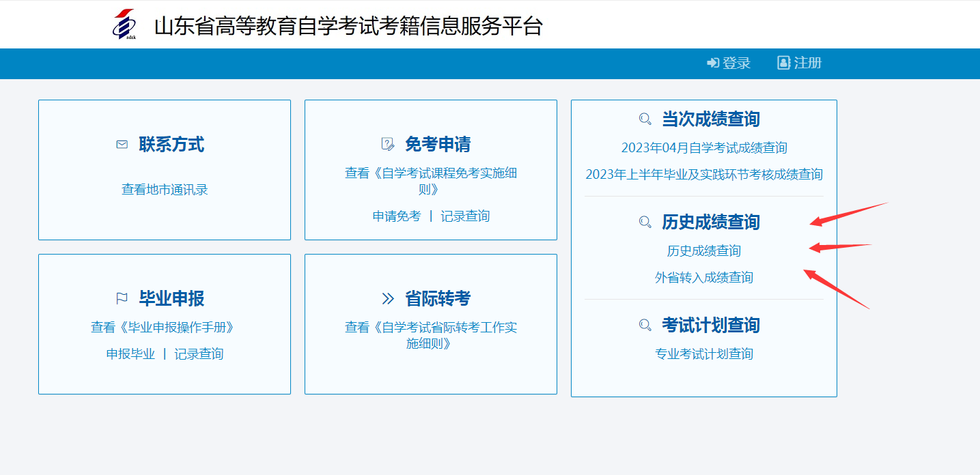
Task: Click the register icon beside 注册
Action: pyautogui.click(x=783, y=62)
